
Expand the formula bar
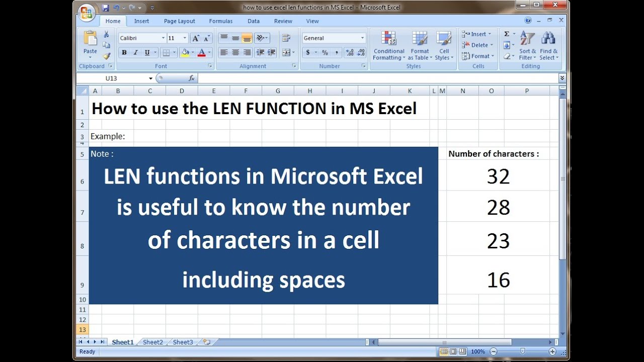coord(562,78)
